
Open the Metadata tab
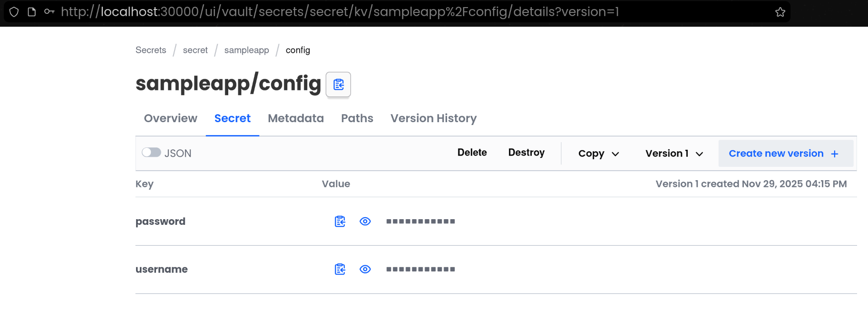pyautogui.click(x=296, y=118)
